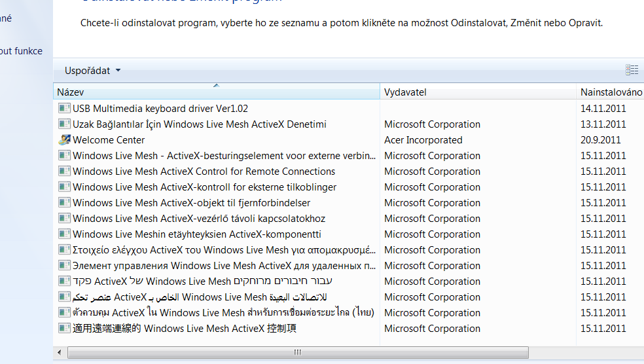
Task: Select Windows Live Mesh ActiveX-objekt til fjernforbindelser
Action: tap(191, 203)
